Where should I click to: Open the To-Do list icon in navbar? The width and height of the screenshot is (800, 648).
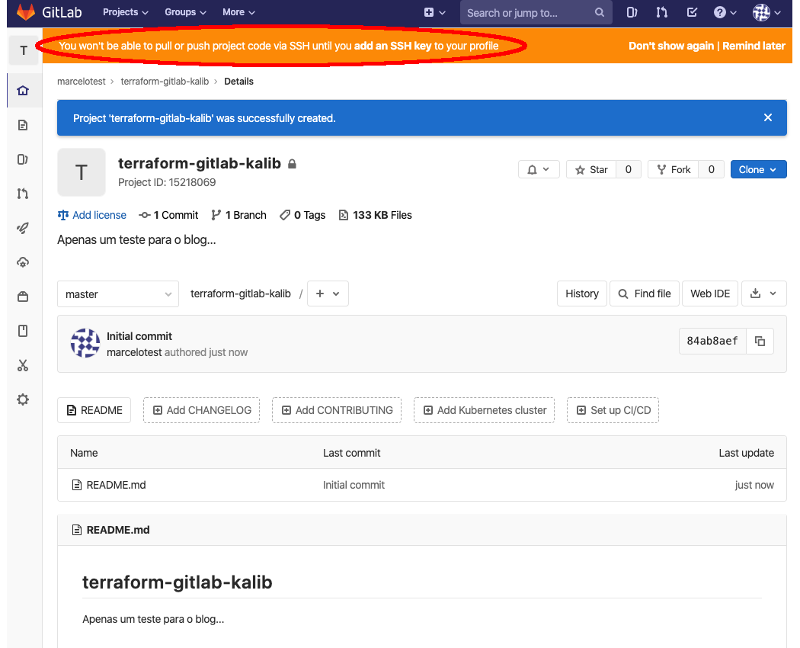[x=691, y=12]
